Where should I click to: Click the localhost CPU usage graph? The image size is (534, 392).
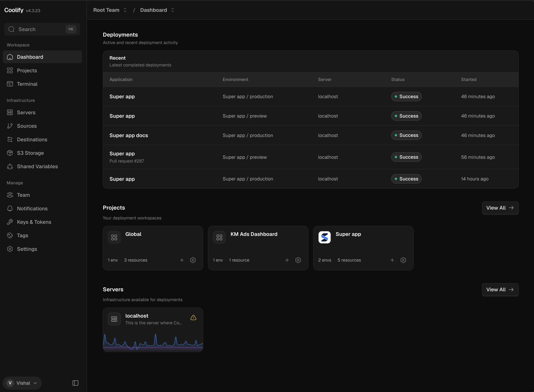153,341
